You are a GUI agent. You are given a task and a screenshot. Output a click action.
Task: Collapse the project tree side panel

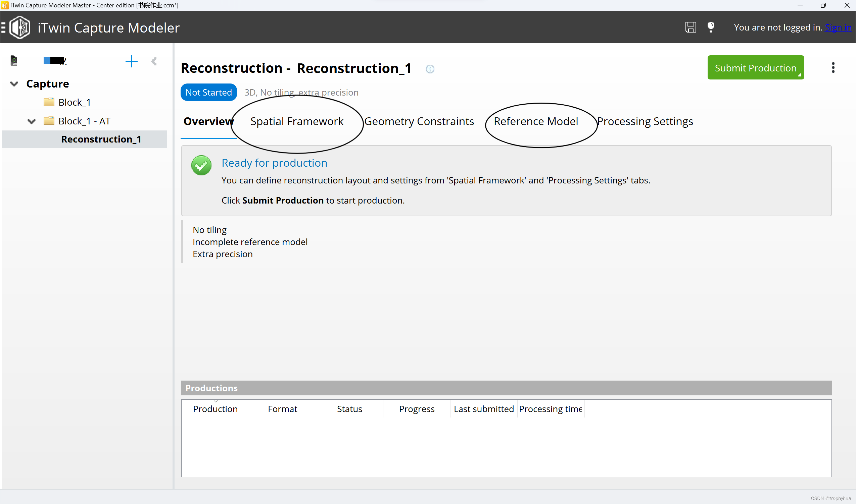[154, 61]
